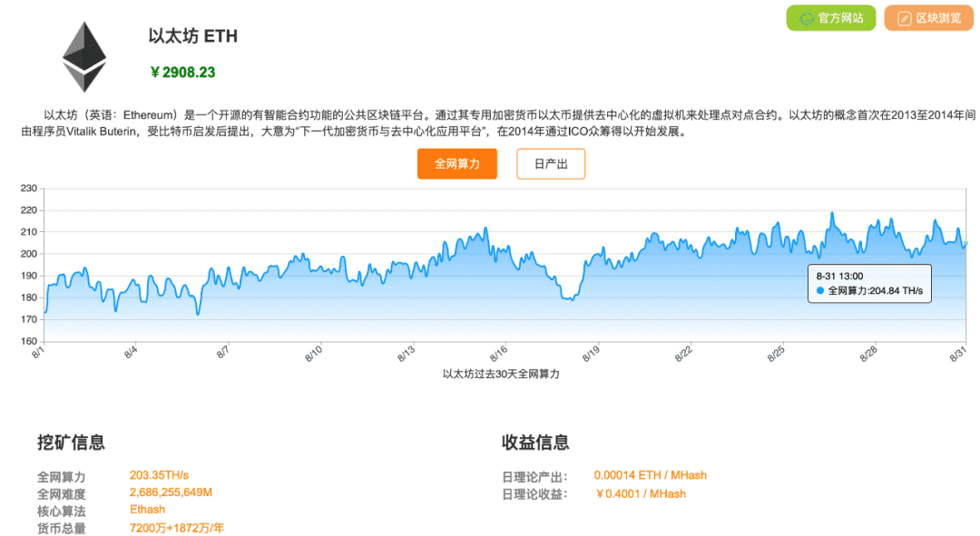
Task: Click the 以太坊 ETH heading
Action: pyautogui.click(x=192, y=36)
